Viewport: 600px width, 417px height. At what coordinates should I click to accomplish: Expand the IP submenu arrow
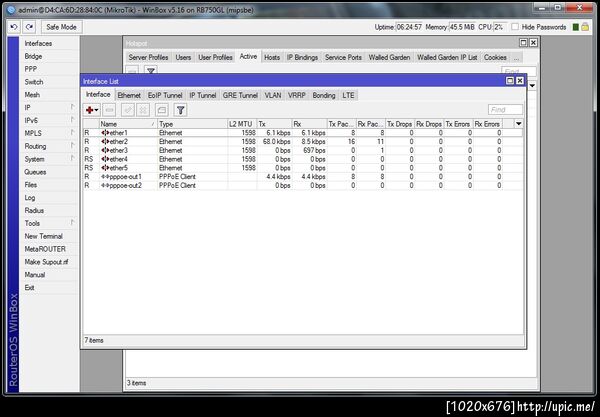[72, 108]
